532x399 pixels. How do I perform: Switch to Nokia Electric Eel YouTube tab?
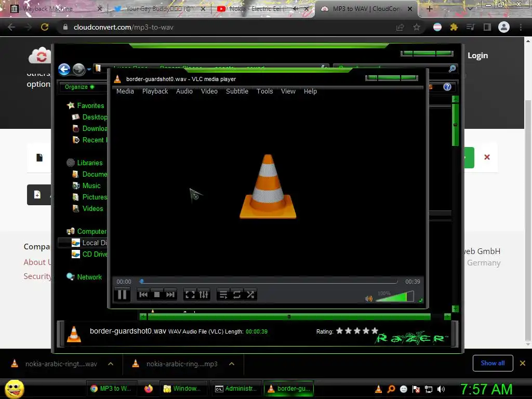263,9
